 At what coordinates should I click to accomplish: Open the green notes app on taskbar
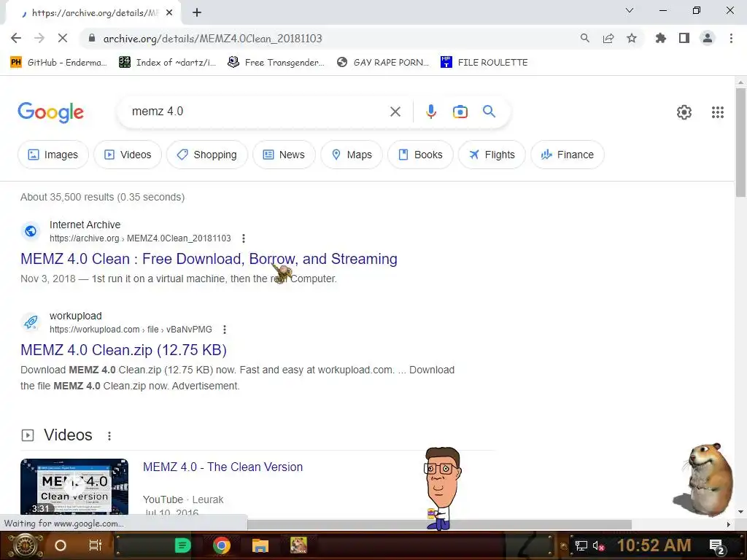[x=182, y=545]
